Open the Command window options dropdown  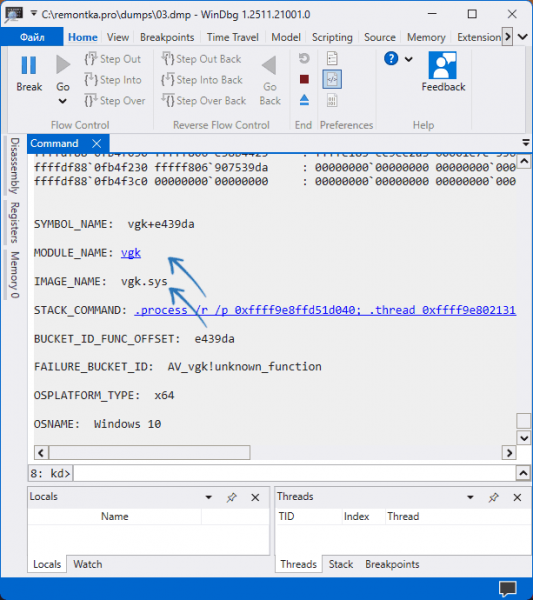point(526,143)
